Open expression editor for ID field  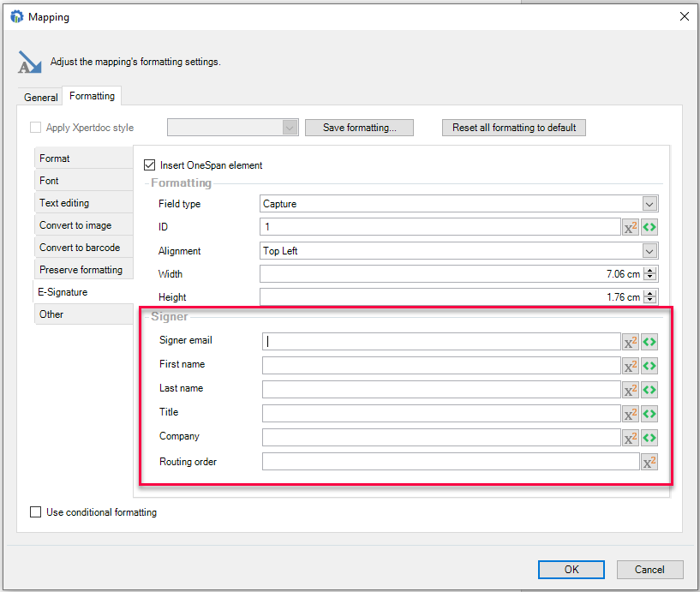click(x=631, y=227)
